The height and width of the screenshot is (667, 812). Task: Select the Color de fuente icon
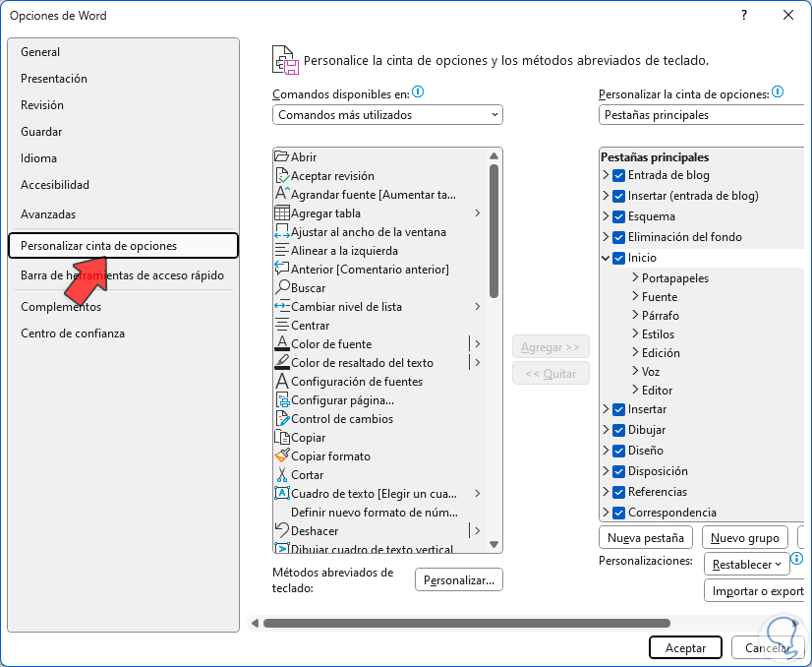(282, 343)
